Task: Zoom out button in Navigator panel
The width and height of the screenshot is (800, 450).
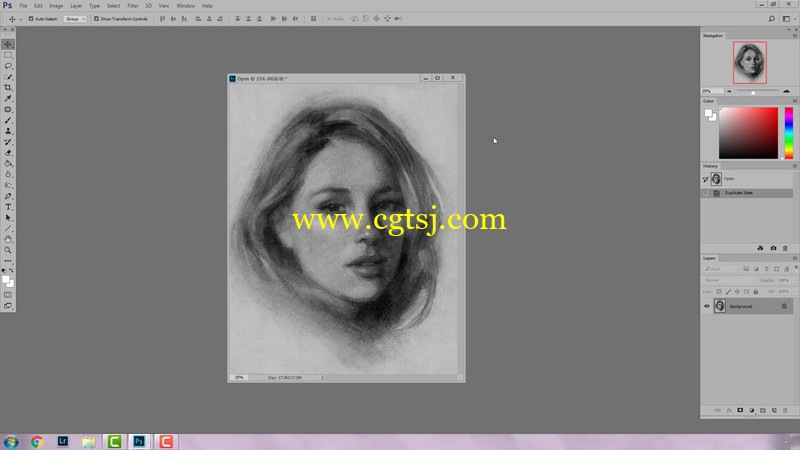Action: click(x=729, y=91)
